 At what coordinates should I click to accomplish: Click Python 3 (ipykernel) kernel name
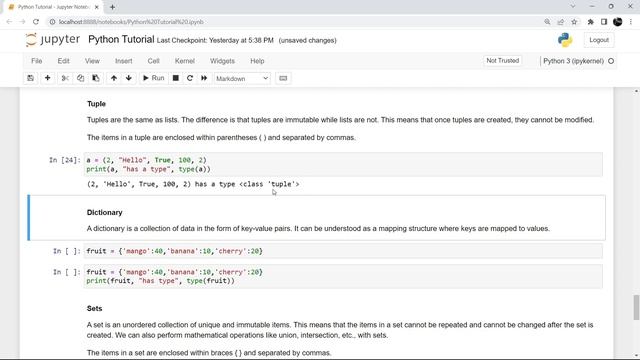(x=573, y=61)
